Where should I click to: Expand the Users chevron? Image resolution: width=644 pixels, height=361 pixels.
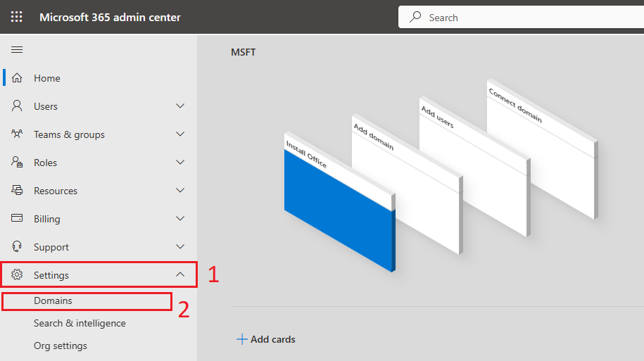click(x=180, y=106)
